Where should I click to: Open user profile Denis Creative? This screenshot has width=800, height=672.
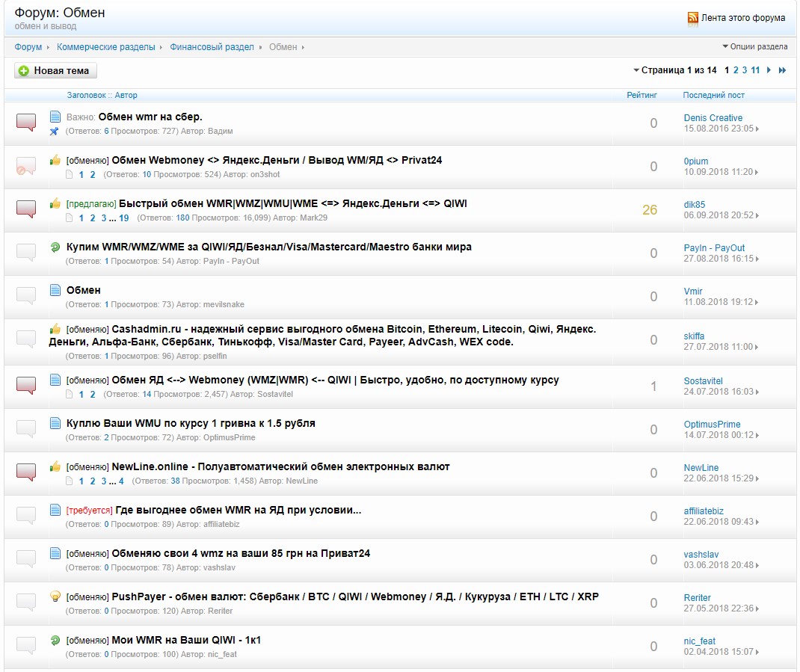pyautogui.click(x=713, y=118)
